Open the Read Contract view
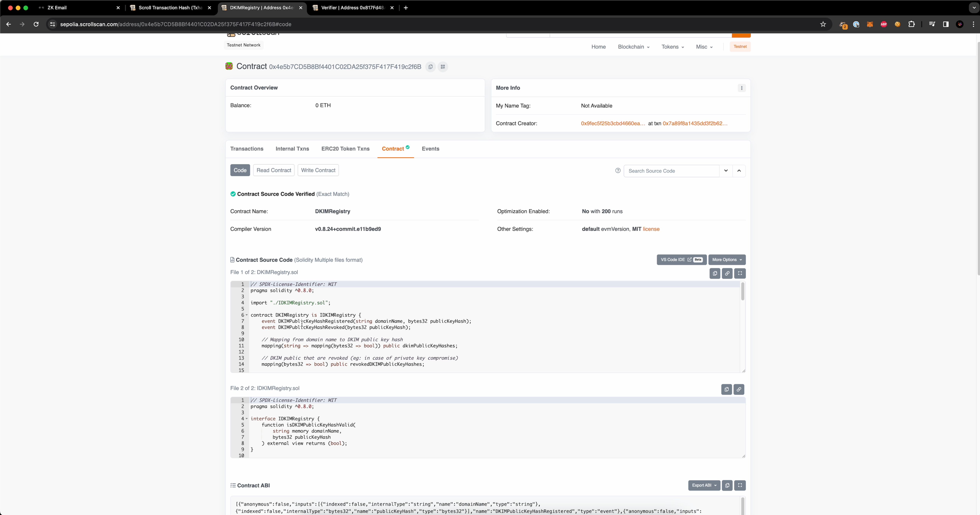The height and width of the screenshot is (515, 980). pyautogui.click(x=274, y=170)
